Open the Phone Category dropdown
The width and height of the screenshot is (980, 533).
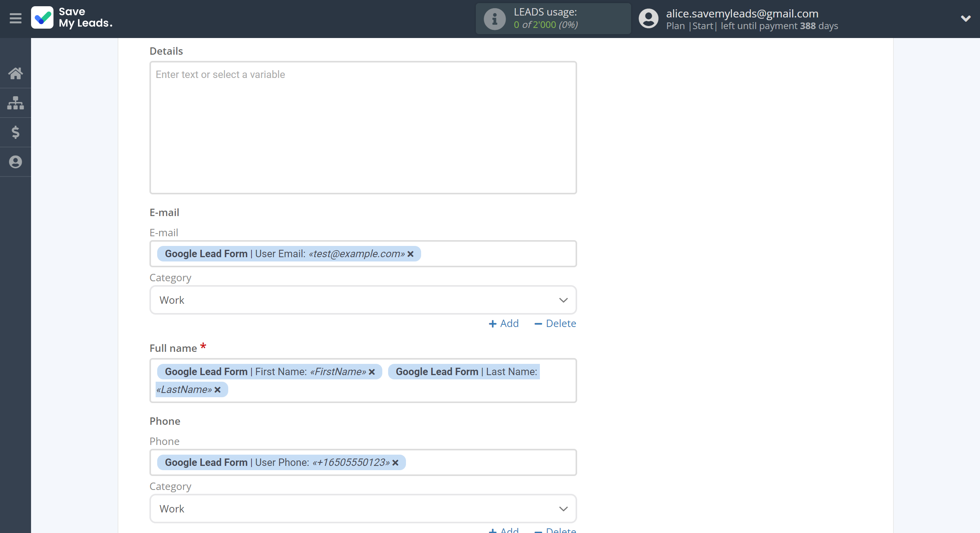pos(363,509)
